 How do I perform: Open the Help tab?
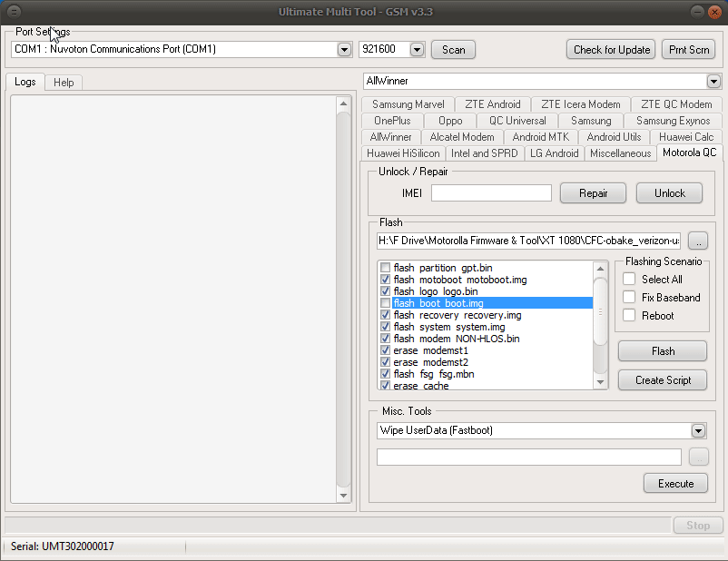pyautogui.click(x=64, y=83)
